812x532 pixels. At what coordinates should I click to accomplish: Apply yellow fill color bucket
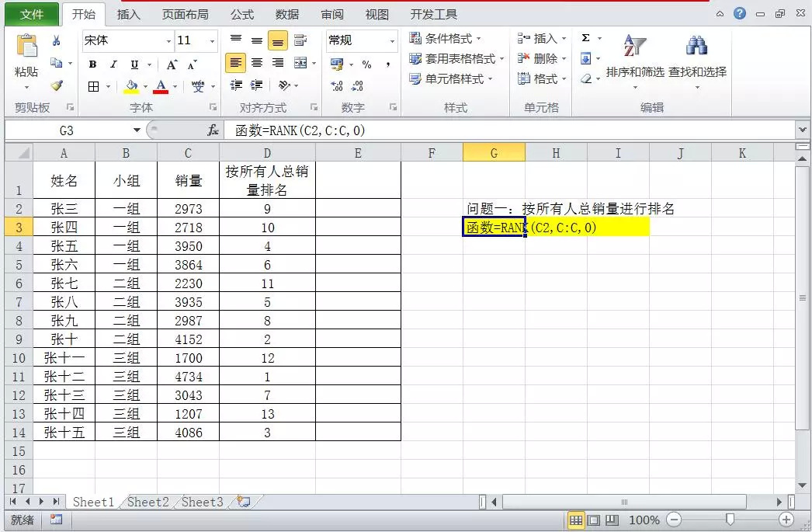[x=131, y=86]
